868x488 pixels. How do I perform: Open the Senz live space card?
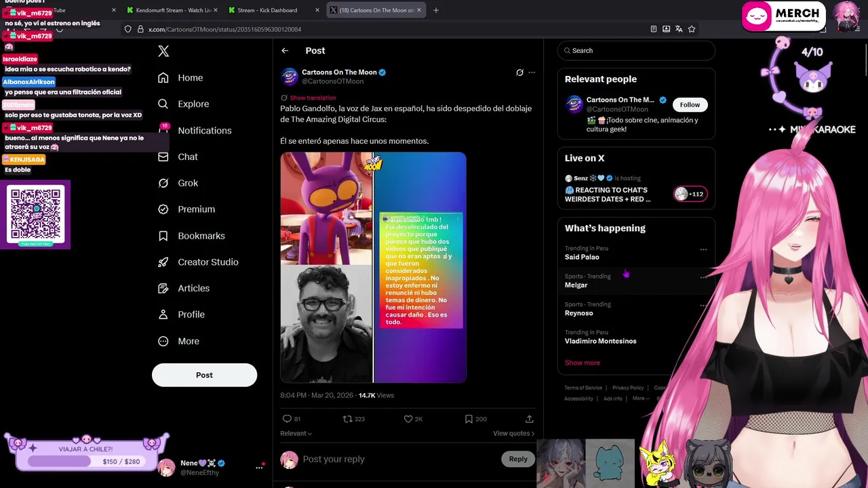[636, 190]
